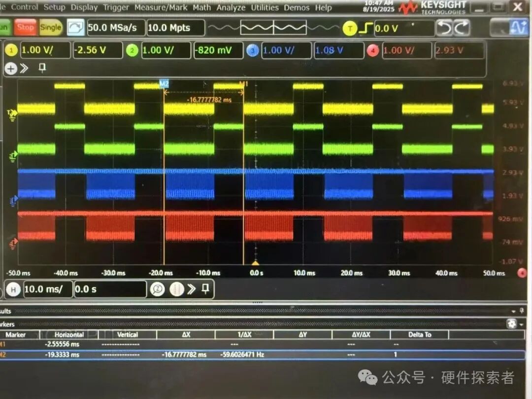Click the 10.0 Mpts memory depth field
This screenshot has width=532, height=399.
point(176,28)
